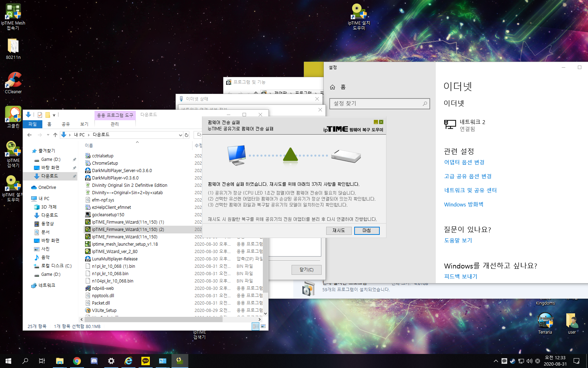Select ChromeSetup file in list

(x=105, y=163)
